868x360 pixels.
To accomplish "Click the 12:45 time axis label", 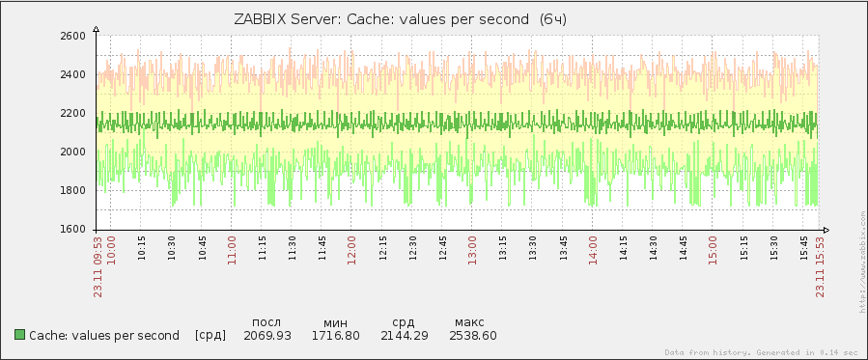I will click(x=442, y=248).
